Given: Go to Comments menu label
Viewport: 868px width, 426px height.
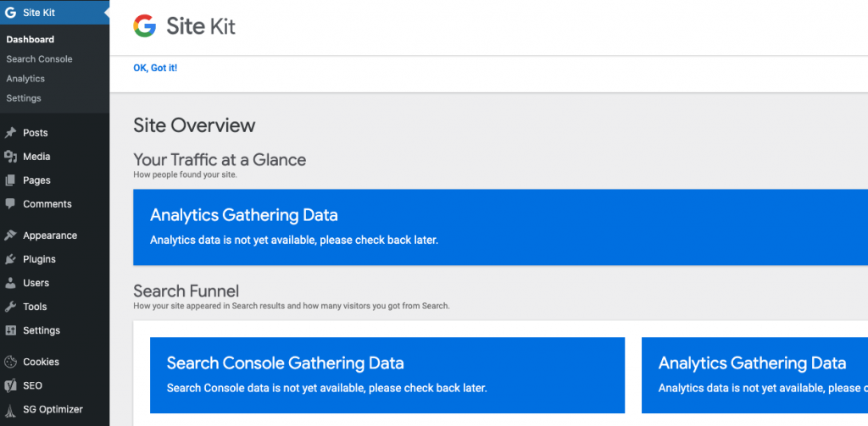Looking at the screenshot, I should tap(47, 204).
